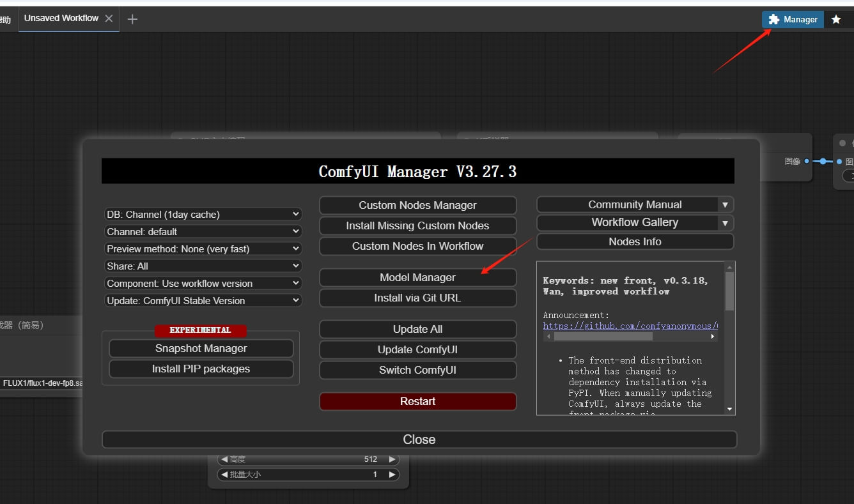Click the star icon beside Manager
Viewport: 854px width, 504px height.
click(x=836, y=20)
